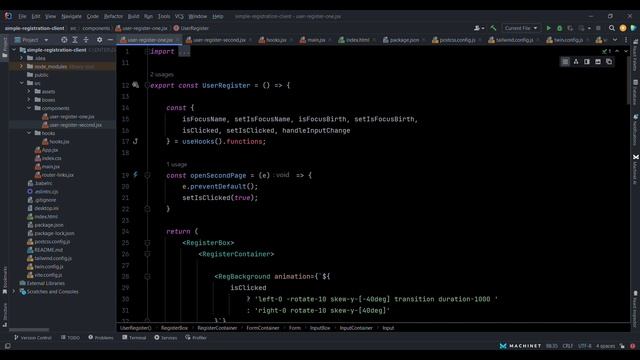Click the 4 spaces indent setting
This screenshot has width=640, height=360.
pos(605,346)
